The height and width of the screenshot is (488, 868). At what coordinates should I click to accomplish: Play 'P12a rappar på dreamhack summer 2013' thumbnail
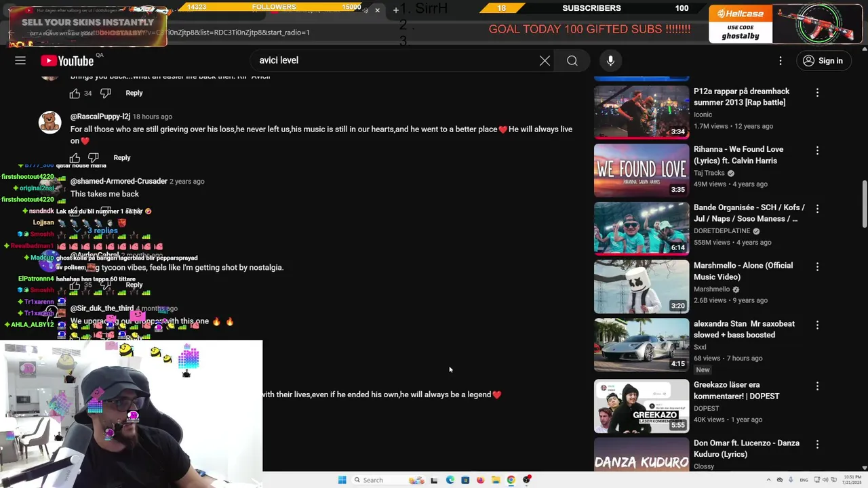pos(642,112)
